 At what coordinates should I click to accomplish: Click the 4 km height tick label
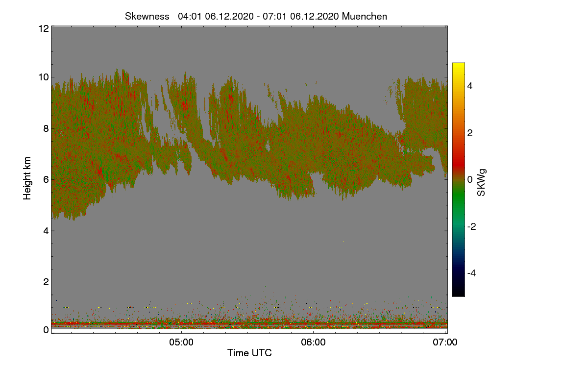(x=46, y=230)
